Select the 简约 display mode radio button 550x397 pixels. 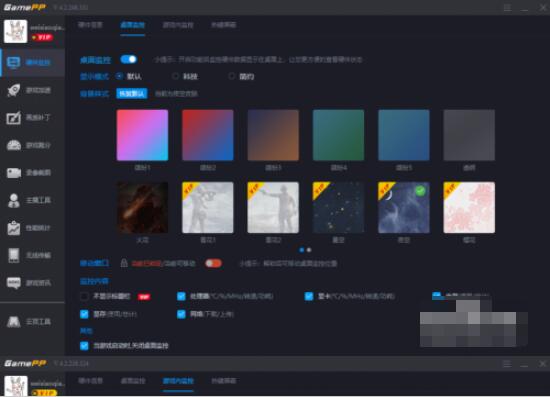click(x=232, y=76)
